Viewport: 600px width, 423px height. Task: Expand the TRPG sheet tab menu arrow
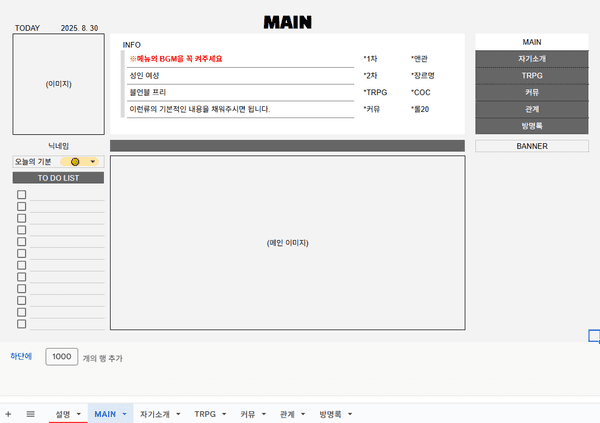[223, 413]
